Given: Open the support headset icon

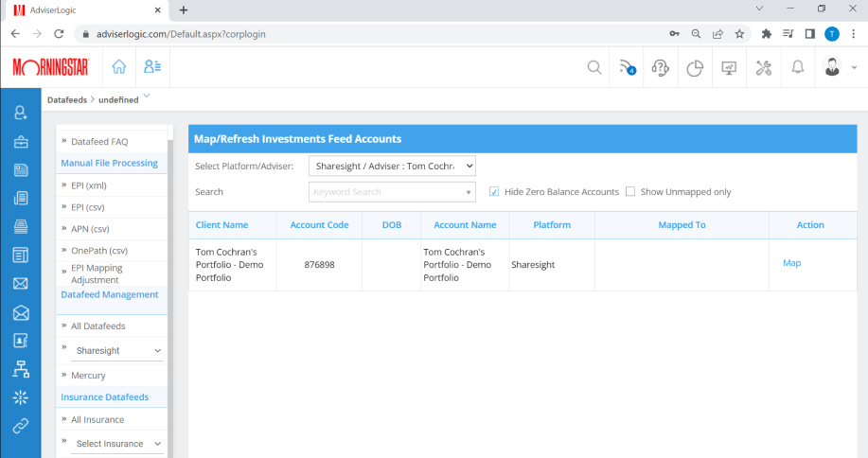Looking at the screenshot, I should coord(661,67).
